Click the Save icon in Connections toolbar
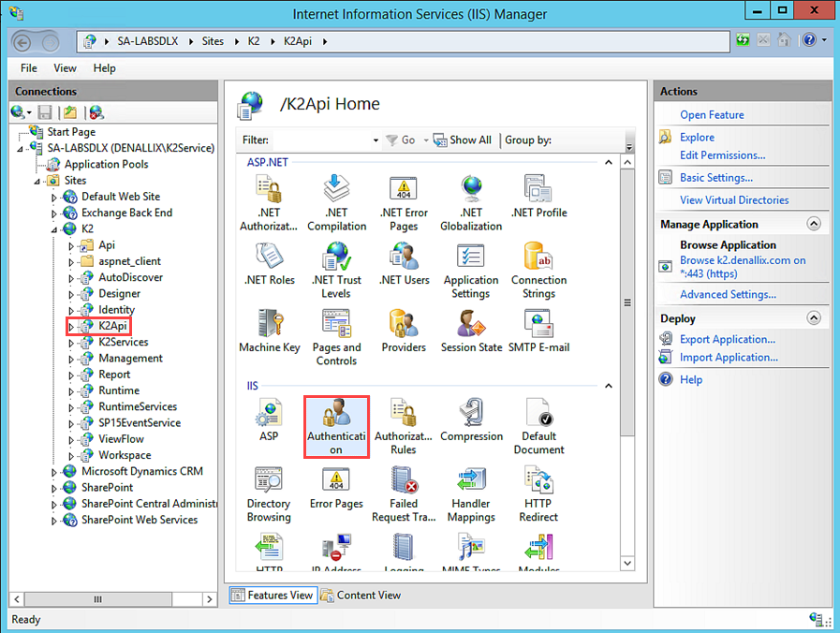This screenshot has width=840, height=633. click(45, 112)
